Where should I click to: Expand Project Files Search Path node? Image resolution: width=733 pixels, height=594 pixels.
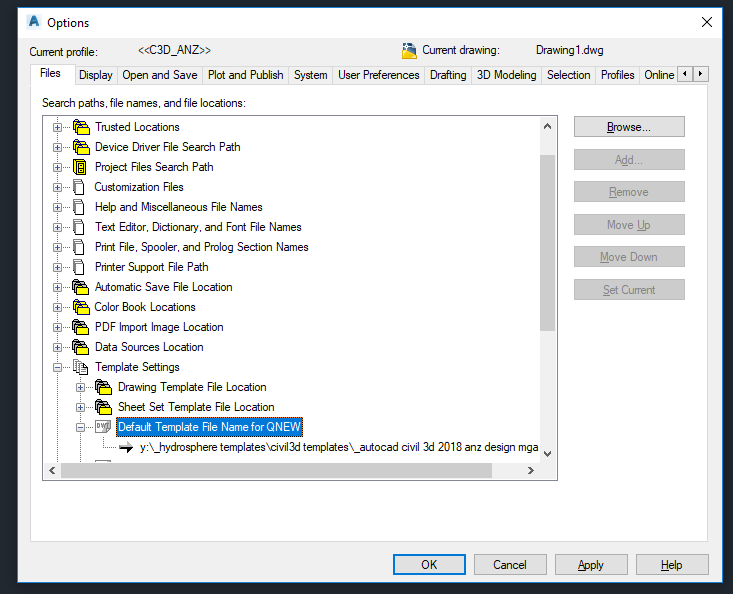coord(57,167)
